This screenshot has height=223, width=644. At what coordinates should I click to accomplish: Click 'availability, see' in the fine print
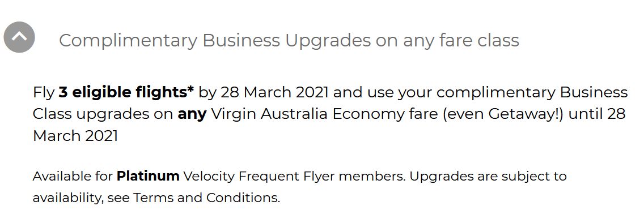81,199
